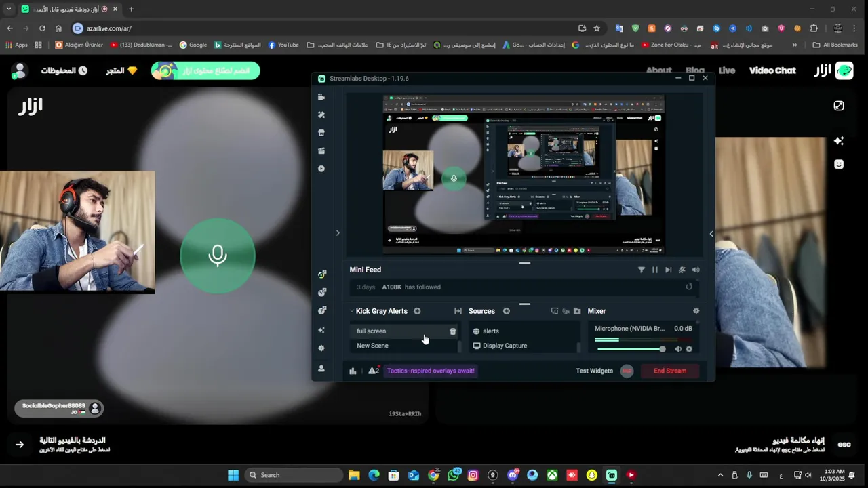Image resolution: width=868 pixels, height=488 pixels.
Task: Open Azar fullscreen expand icon
Action: pyautogui.click(x=839, y=106)
